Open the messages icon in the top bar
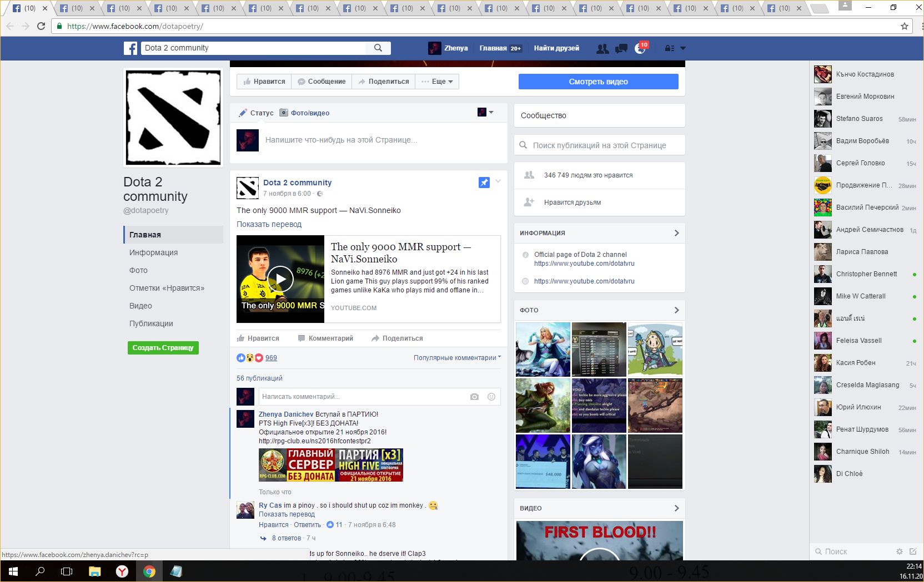924x582 pixels. tap(621, 49)
